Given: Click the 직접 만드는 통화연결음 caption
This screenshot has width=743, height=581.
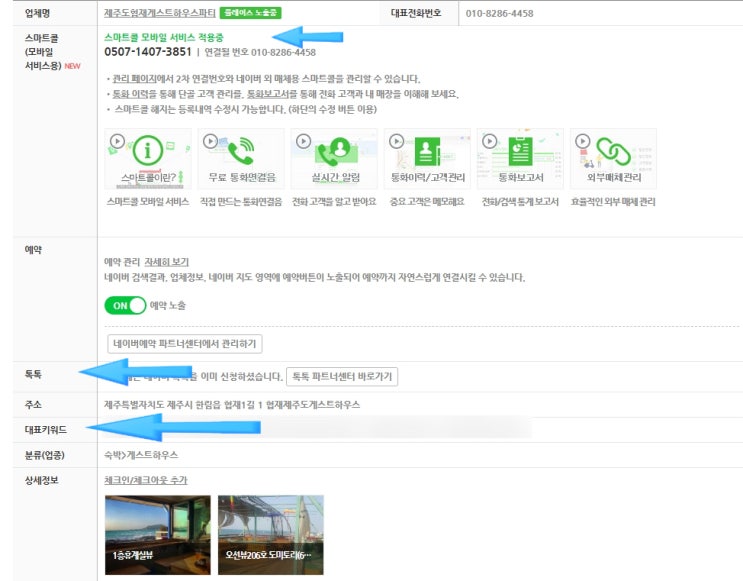Looking at the screenshot, I should pos(241,202).
